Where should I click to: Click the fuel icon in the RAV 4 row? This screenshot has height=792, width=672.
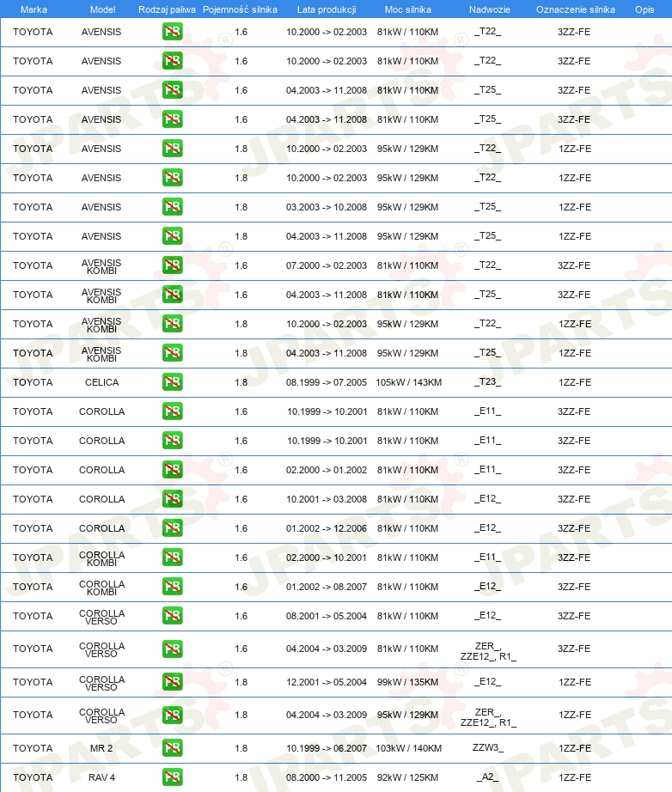pyautogui.click(x=172, y=777)
